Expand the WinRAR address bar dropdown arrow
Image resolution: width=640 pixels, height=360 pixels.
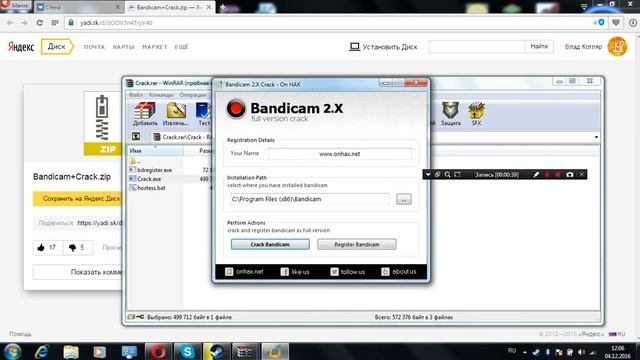click(596, 137)
